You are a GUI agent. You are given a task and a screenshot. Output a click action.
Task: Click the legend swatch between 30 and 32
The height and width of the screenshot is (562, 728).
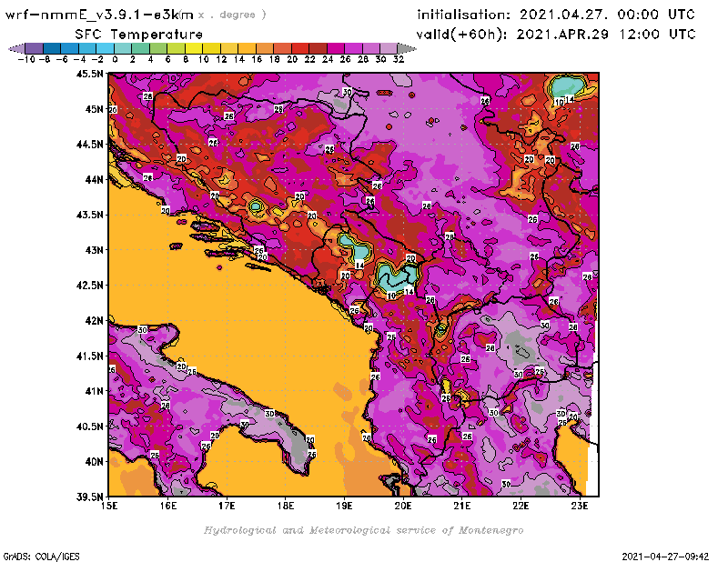tap(389, 48)
